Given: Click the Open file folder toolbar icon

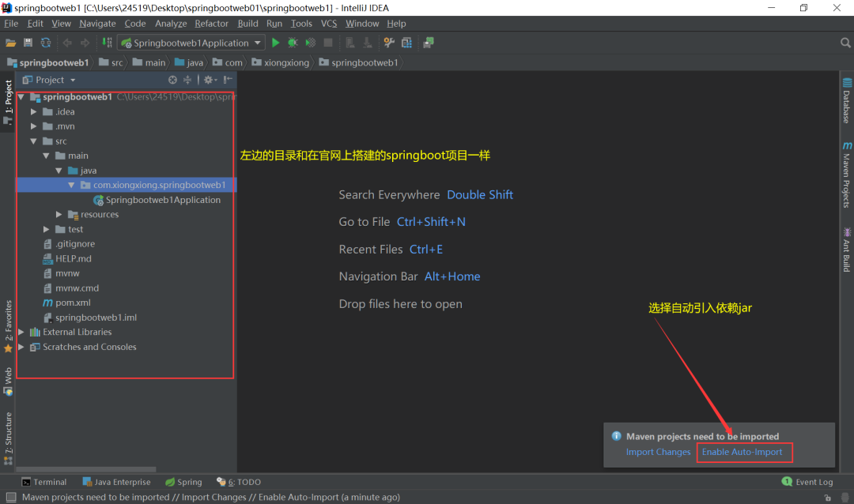Looking at the screenshot, I should pyautogui.click(x=10, y=43).
